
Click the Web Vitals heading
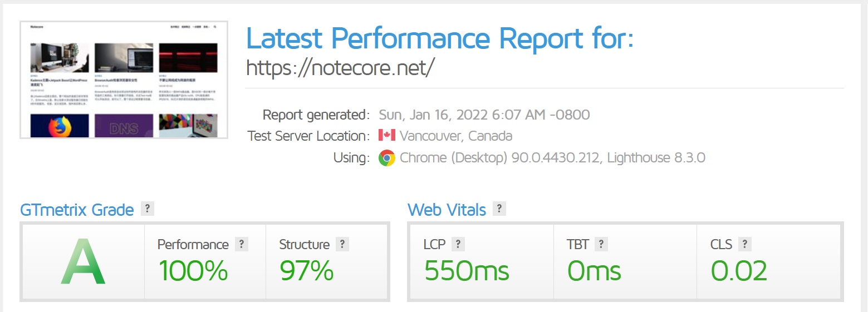pyautogui.click(x=447, y=210)
